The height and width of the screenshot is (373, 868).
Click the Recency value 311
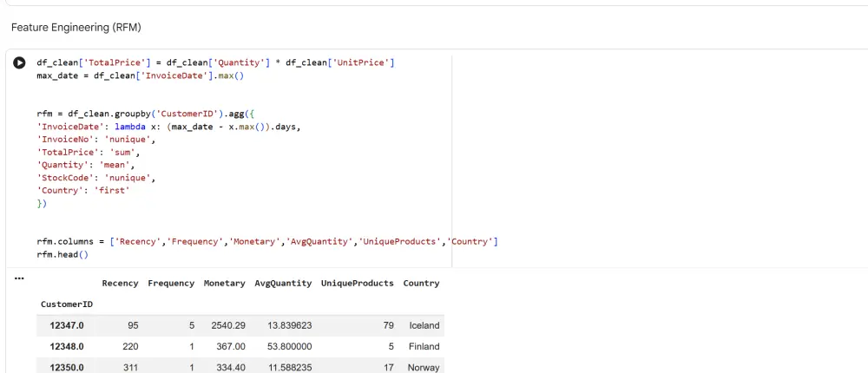(x=131, y=368)
